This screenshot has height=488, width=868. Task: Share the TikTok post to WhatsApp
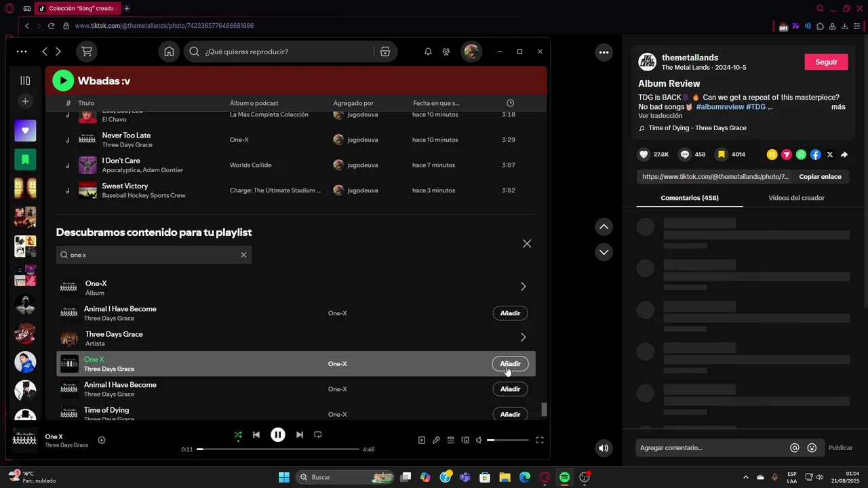tap(801, 155)
